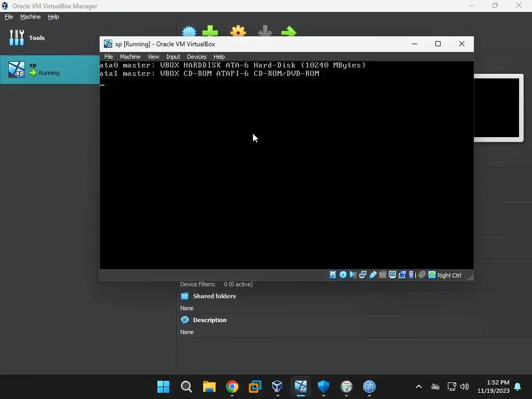Click the shared folders status icon
This screenshot has width=532, height=399.
382,275
